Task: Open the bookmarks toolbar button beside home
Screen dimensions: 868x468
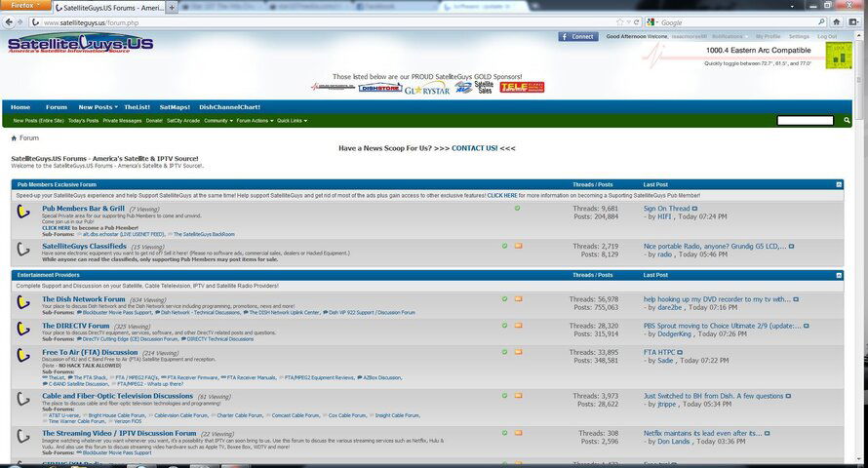Action: click(853, 22)
